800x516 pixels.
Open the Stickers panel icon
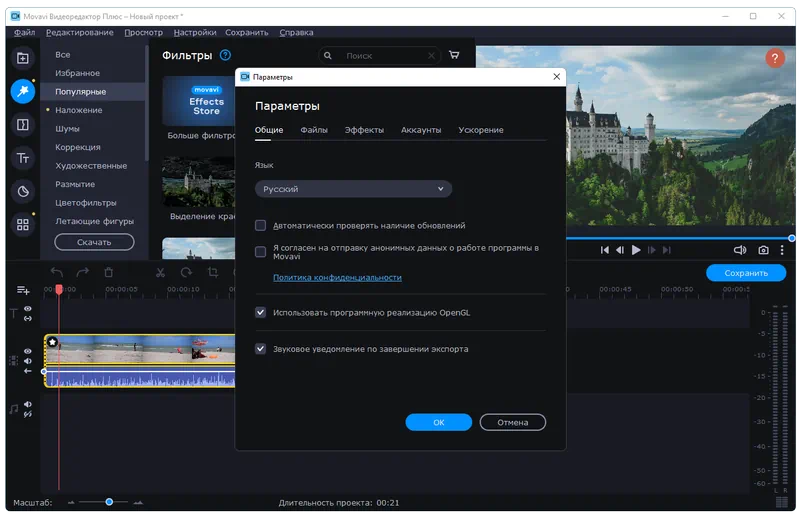point(22,191)
